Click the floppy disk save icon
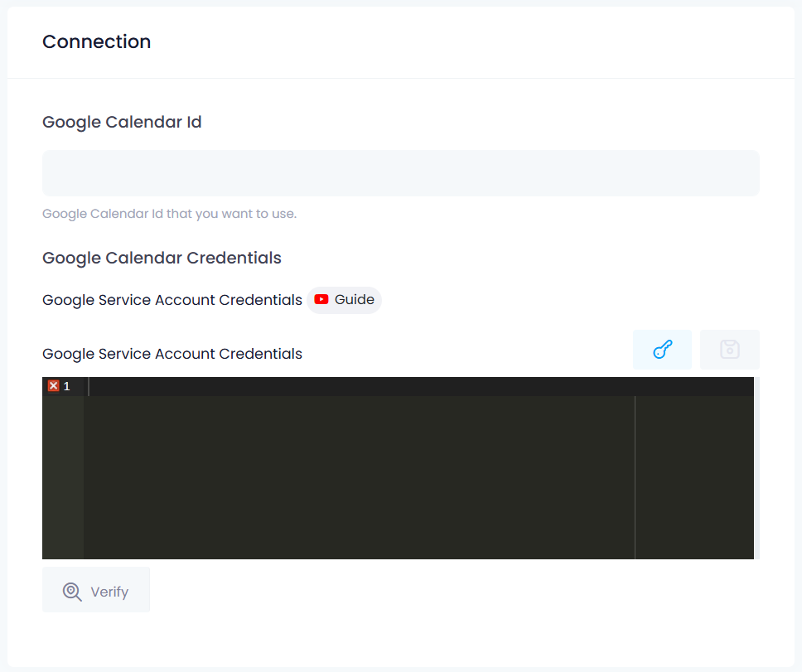802x672 pixels. coord(729,350)
